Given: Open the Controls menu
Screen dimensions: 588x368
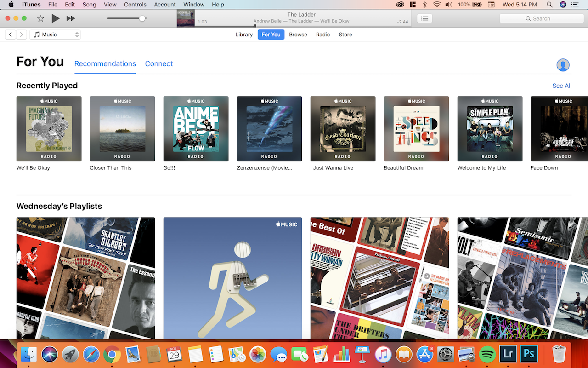Looking at the screenshot, I should coord(135,5).
